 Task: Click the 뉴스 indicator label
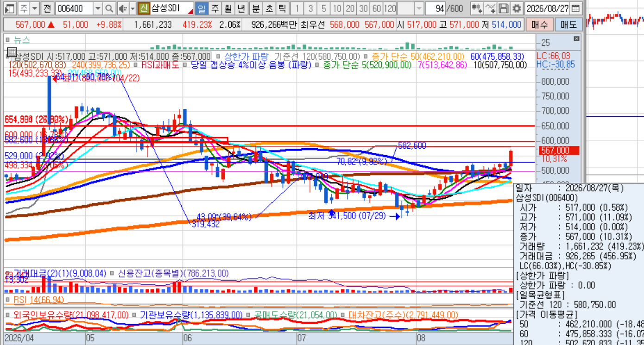(22, 40)
